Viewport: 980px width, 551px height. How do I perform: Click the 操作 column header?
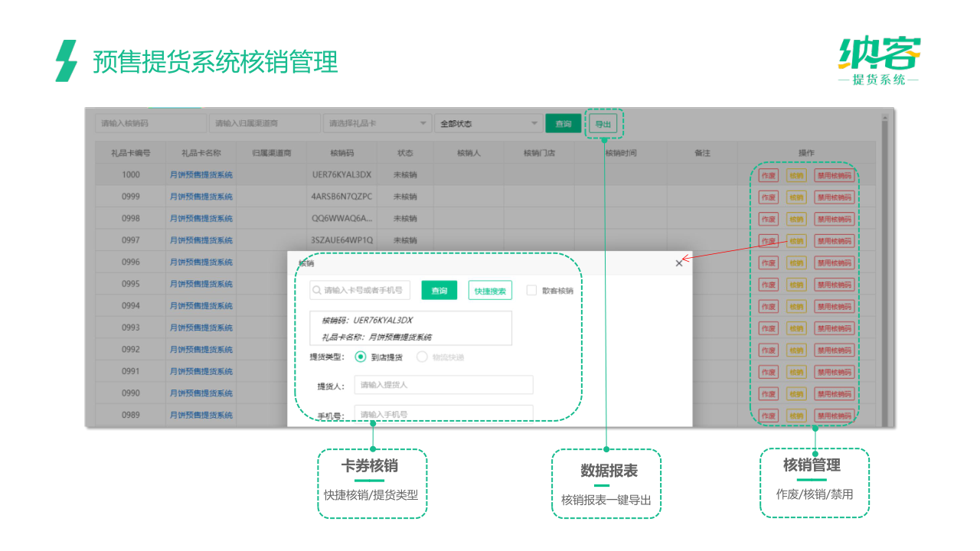coord(806,153)
